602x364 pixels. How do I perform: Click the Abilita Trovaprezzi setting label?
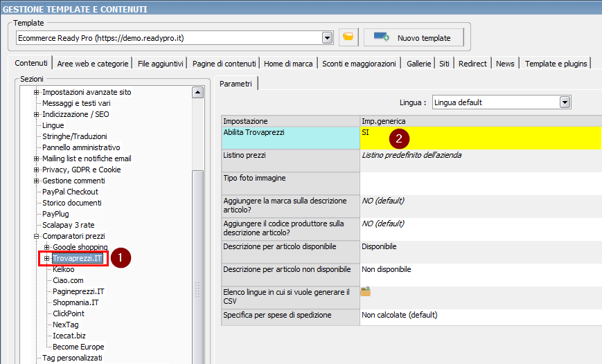pos(291,138)
